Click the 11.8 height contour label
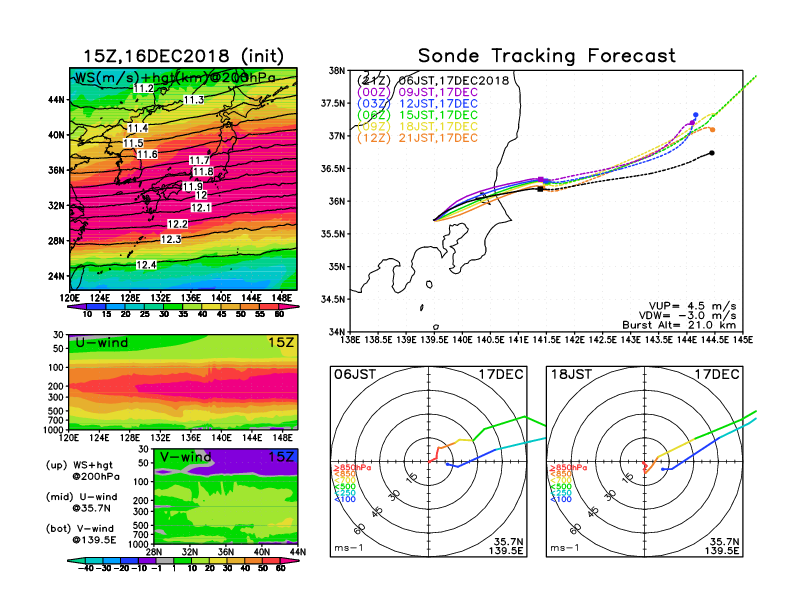Image resolution: width=792 pixels, height=612 pixels. 203,171
